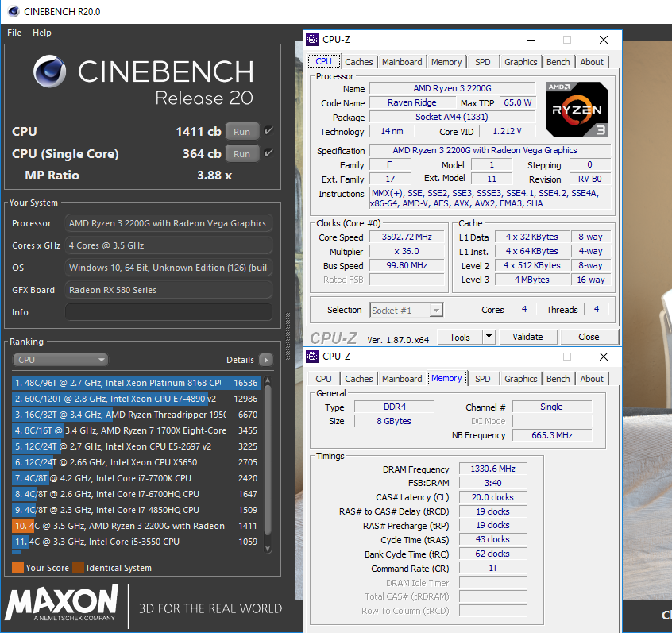
Task: Switch to Caches tab in top CPU-Z window
Action: point(359,62)
